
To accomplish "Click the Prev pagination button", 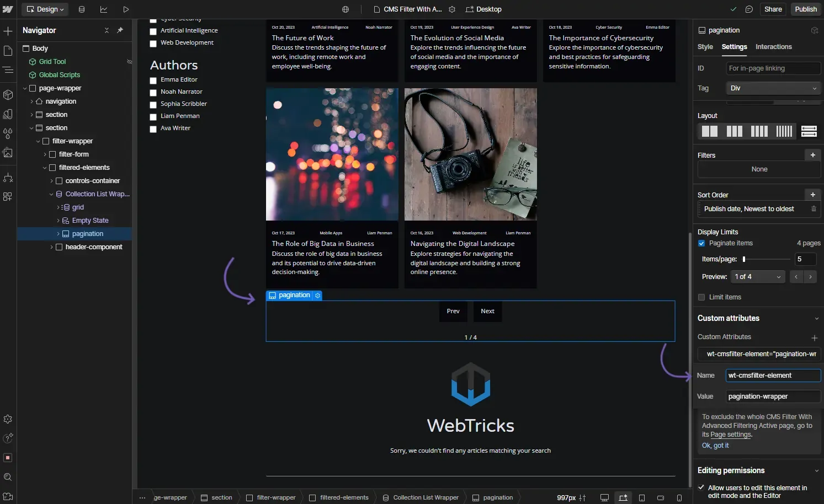I will (453, 312).
